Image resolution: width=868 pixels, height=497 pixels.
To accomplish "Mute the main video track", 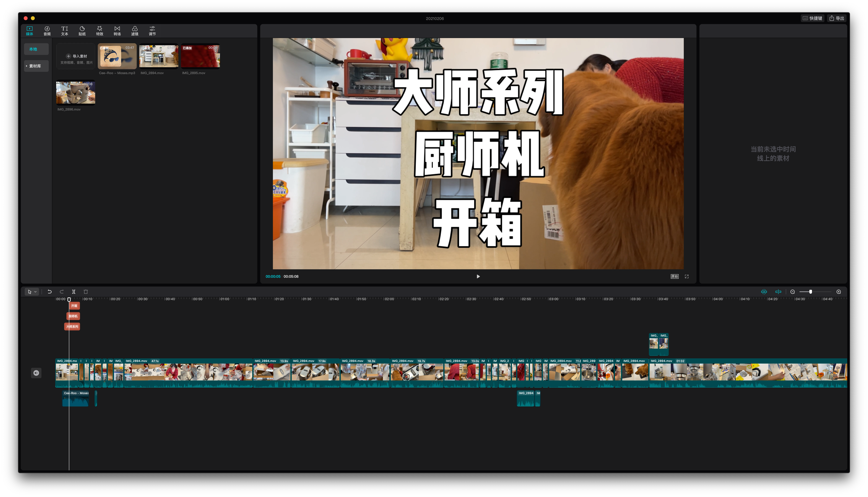I will pyautogui.click(x=36, y=373).
